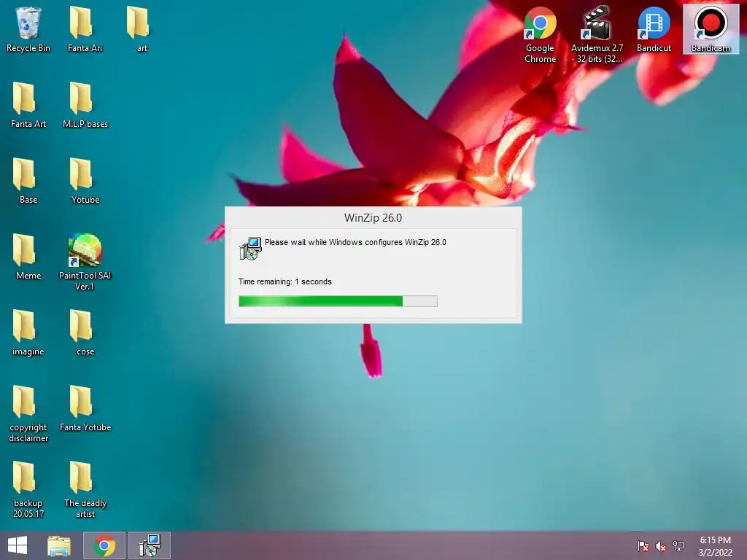Select the cose folder icon
The width and height of the screenshot is (747, 560).
[85, 332]
